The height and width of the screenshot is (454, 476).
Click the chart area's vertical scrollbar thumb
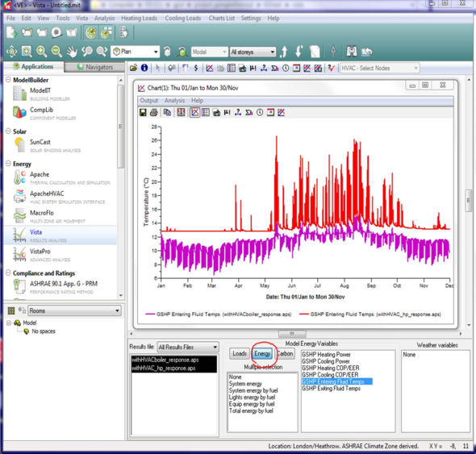[x=469, y=200]
